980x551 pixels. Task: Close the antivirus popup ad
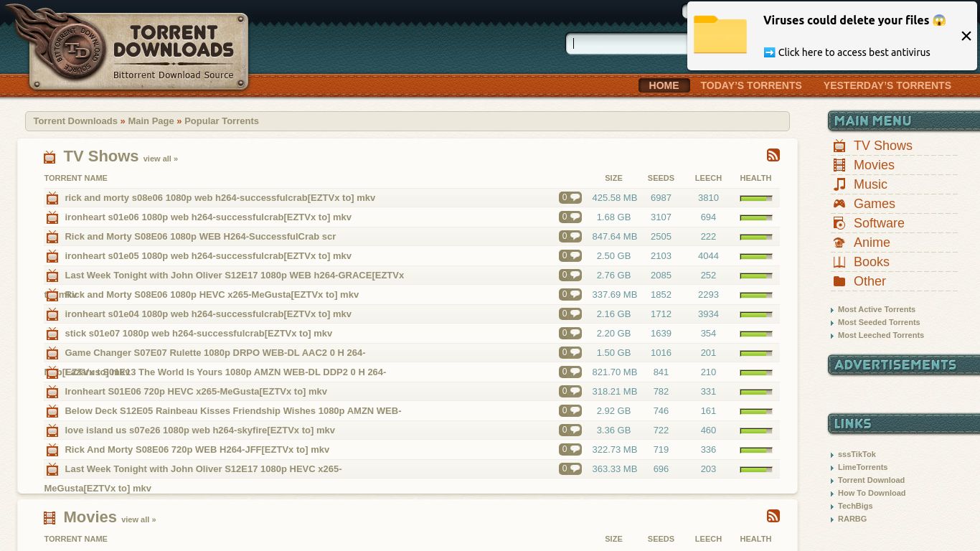(x=966, y=36)
